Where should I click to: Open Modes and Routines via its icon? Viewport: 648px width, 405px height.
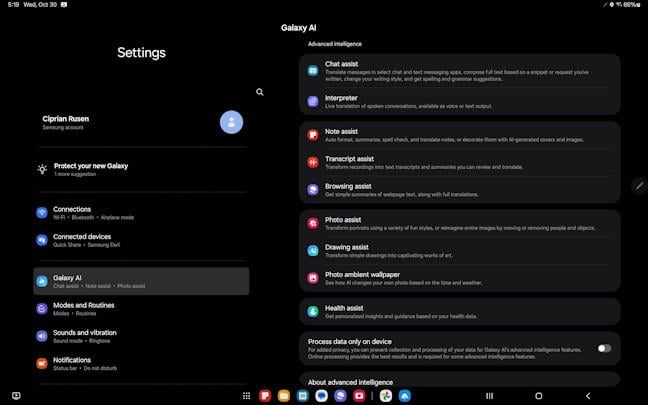[x=42, y=308]
